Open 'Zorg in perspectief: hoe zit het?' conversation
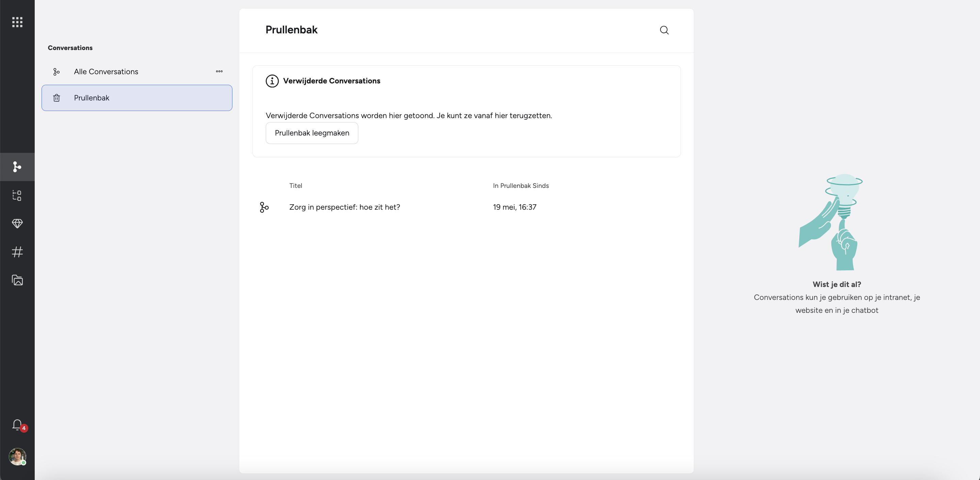This screenshot has height=480, width=980. [x=344, y=207]
